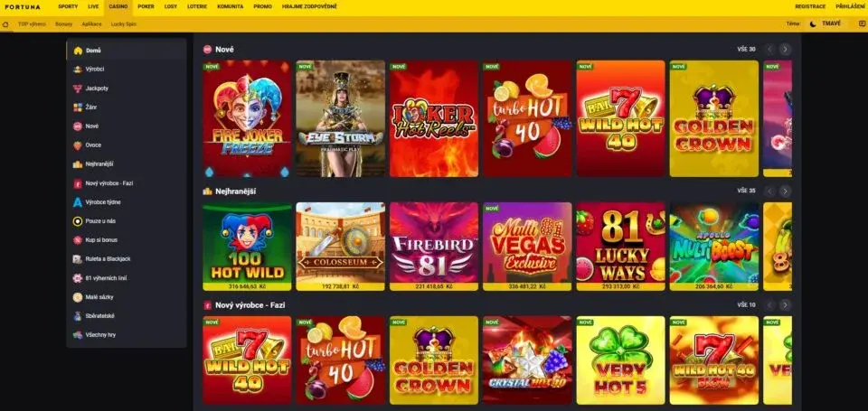Show next games in Nový výrobce - Fazi row
This screenshot has height=411, width=868.
pyautogui.click(x=785, y=305)
